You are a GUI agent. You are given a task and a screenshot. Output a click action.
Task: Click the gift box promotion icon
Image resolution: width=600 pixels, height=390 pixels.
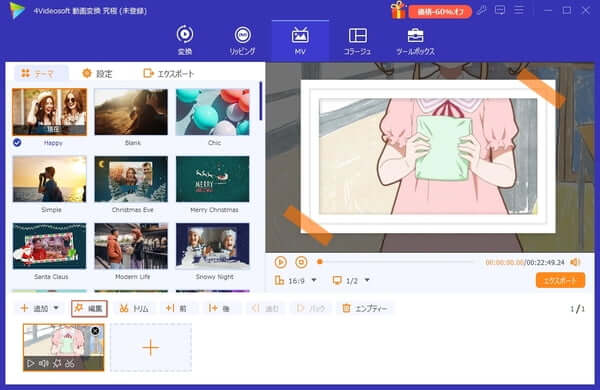click(398, 10)
